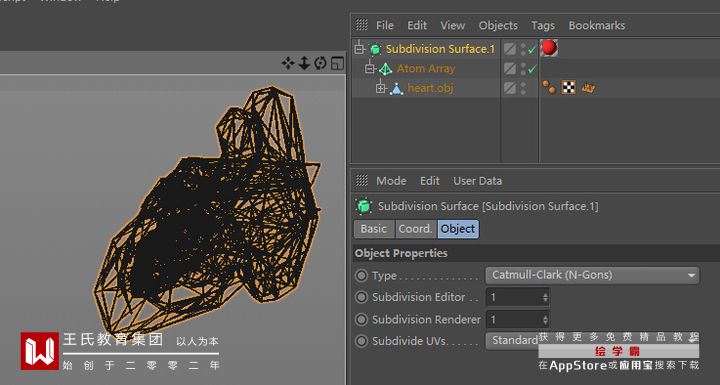This screenshot has height=385, width=720.
Task: Toggle layer box for Subdivision Surface.1
Action: click(510, 49)
